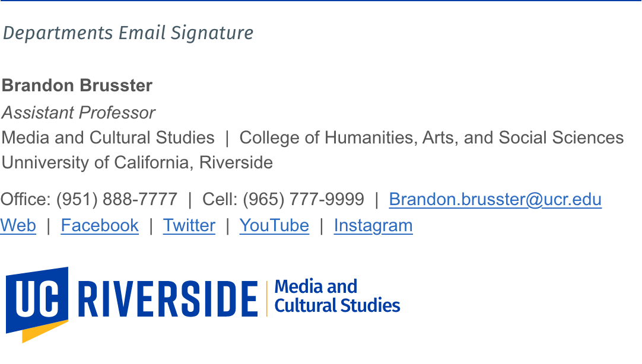Go to the YouTube link

pyautogui.click(x=274, y=225)
